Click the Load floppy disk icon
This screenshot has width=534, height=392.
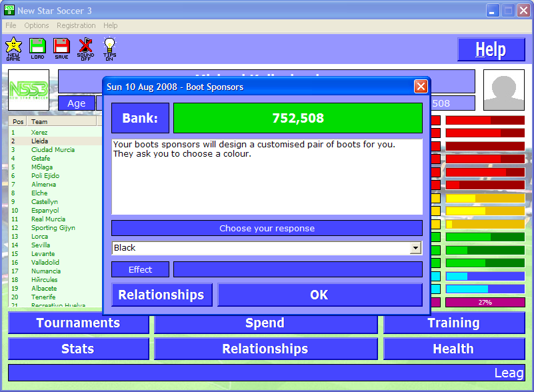click(x=37, y=48)
